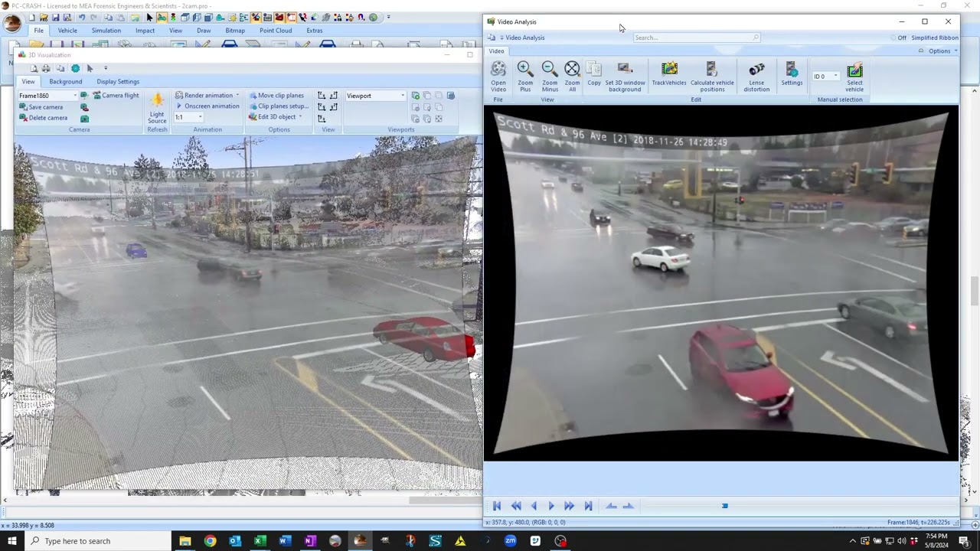Jump to first video frame
This screenshot has width=980, height=551.
[497, 506]
